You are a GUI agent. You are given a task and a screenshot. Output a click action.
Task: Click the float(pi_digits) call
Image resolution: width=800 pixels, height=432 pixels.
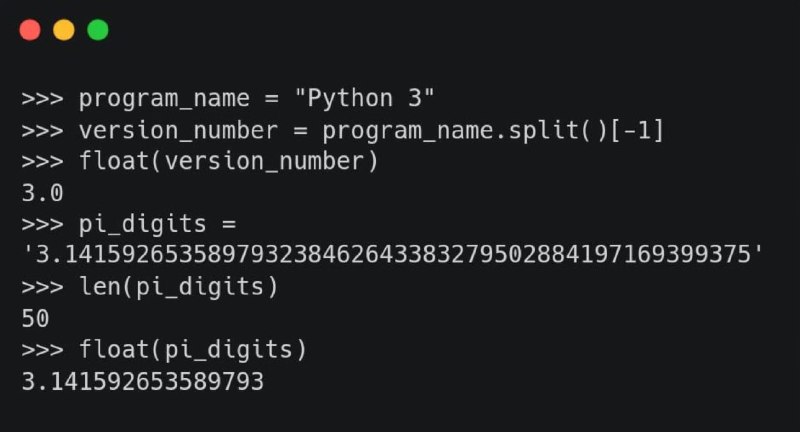point(193,349)
